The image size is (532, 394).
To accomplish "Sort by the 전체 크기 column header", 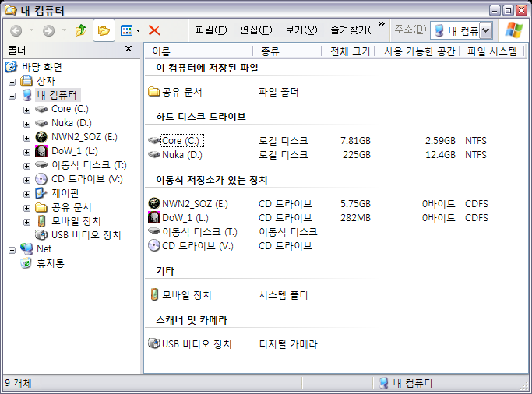I will [x=350, y=51].
